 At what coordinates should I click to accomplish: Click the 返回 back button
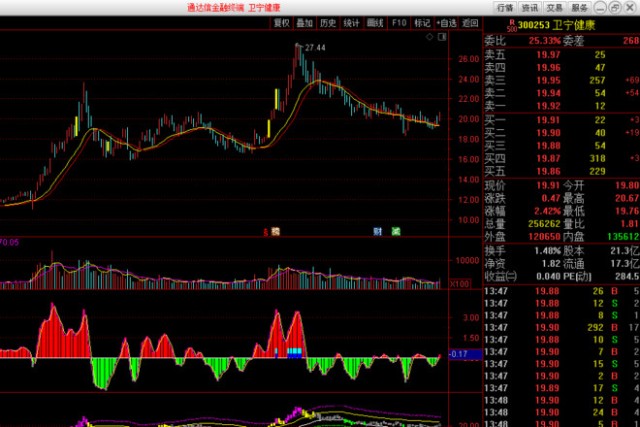point(471,22)
